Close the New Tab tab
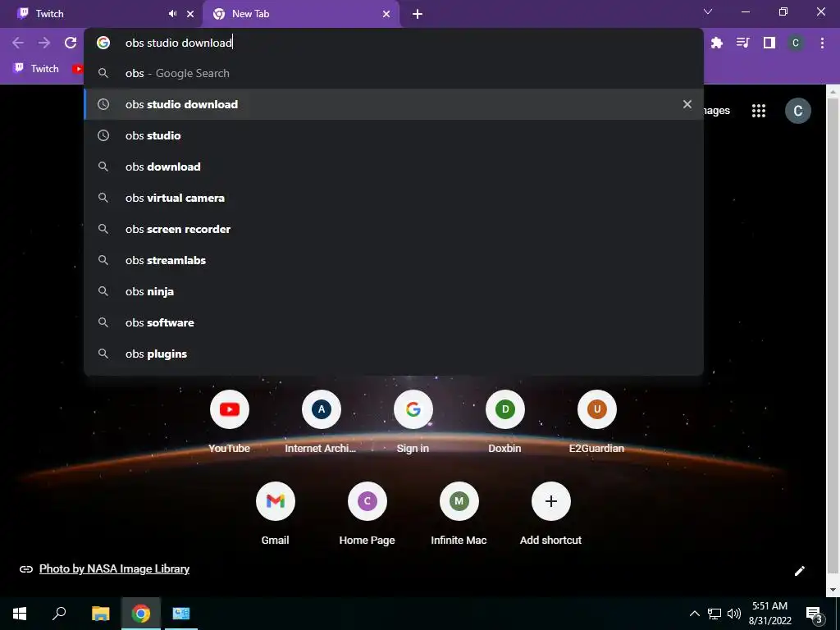This screenshot has width=840, height=630. pos(386,14)
